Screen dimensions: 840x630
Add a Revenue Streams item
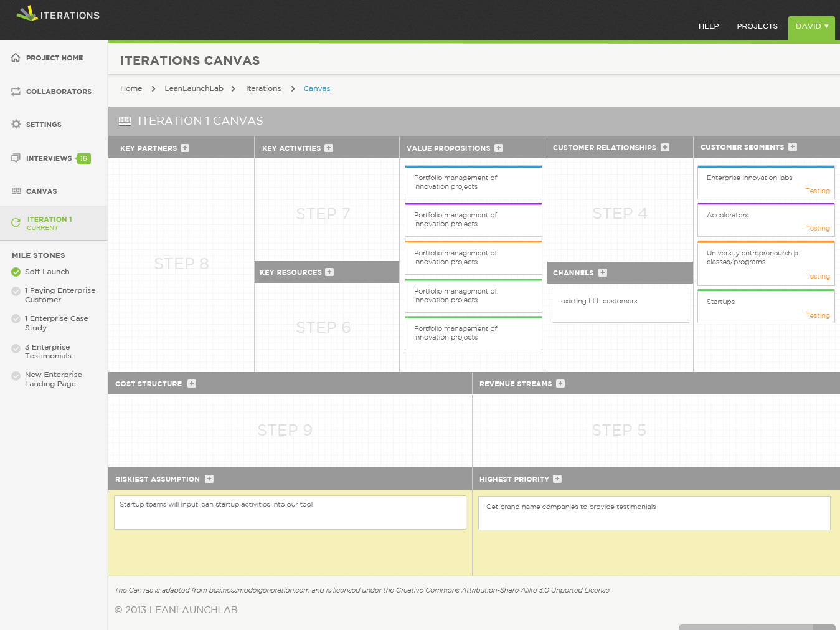[x=560, y=384]
